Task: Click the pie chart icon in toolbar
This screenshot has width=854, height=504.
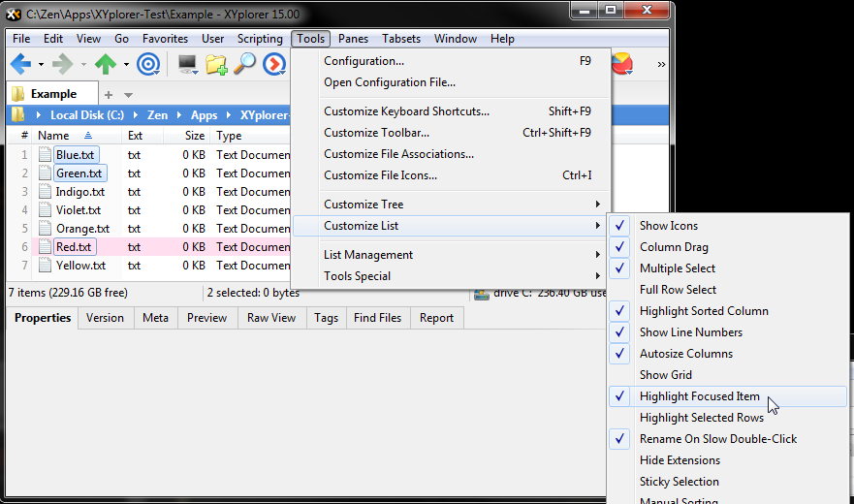Action: pyautogui.click(x=622, y=65)
